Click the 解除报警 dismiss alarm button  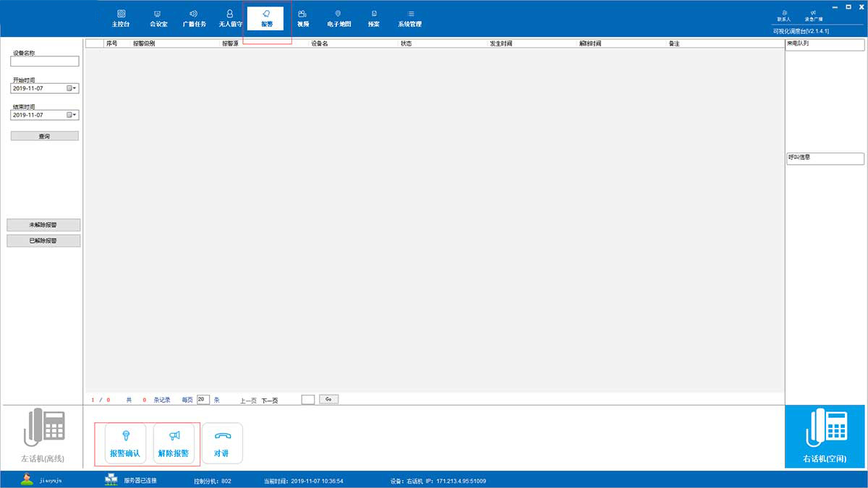pyautogui.click(x=174, y=443)
